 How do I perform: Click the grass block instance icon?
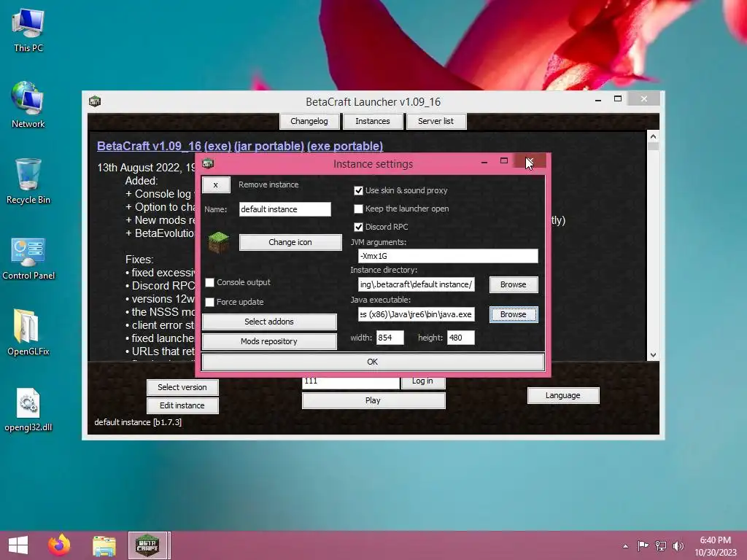coord(219,242)
